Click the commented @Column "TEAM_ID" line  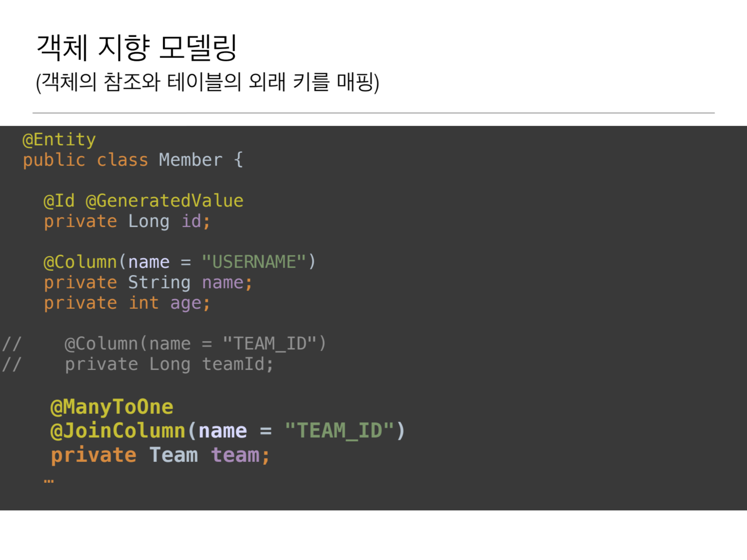click(195, 344)
